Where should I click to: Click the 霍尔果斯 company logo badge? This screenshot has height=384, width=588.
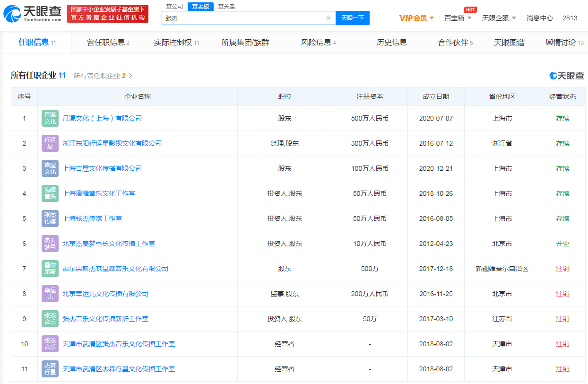(50, 269)
